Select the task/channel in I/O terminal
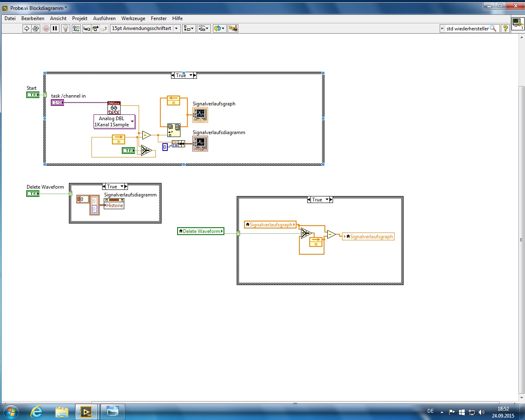Screen dimensions: 525x420 click(x=57, y=103)
